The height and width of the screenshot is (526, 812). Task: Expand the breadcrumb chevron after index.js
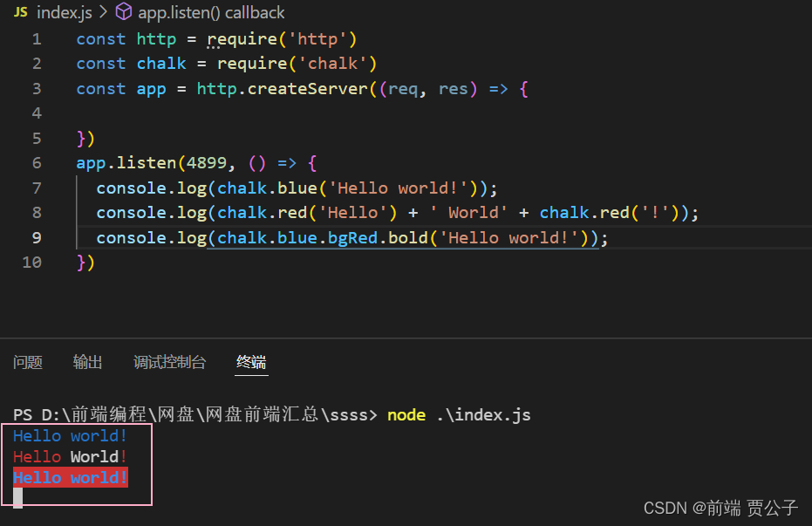(x=105, y=12)
